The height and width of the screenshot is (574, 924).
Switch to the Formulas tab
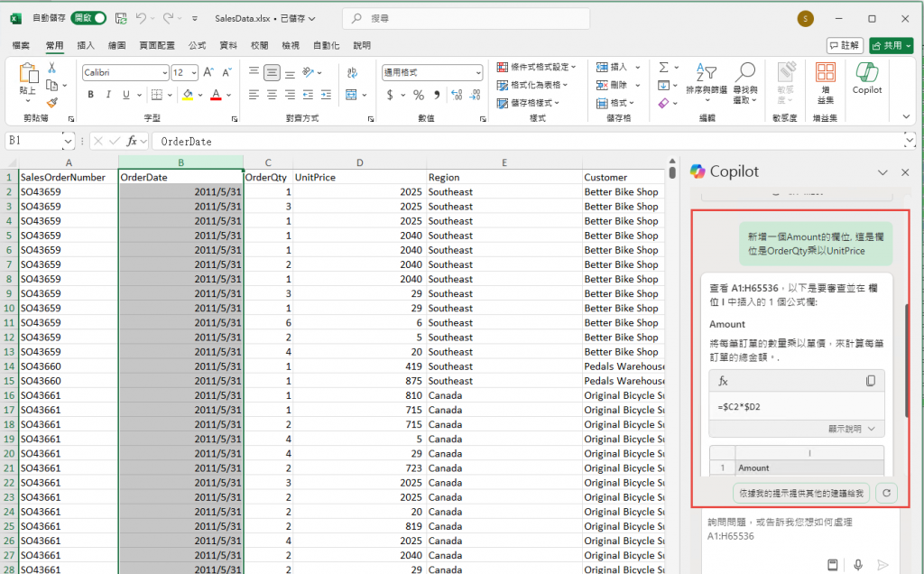tap(197, 45)
